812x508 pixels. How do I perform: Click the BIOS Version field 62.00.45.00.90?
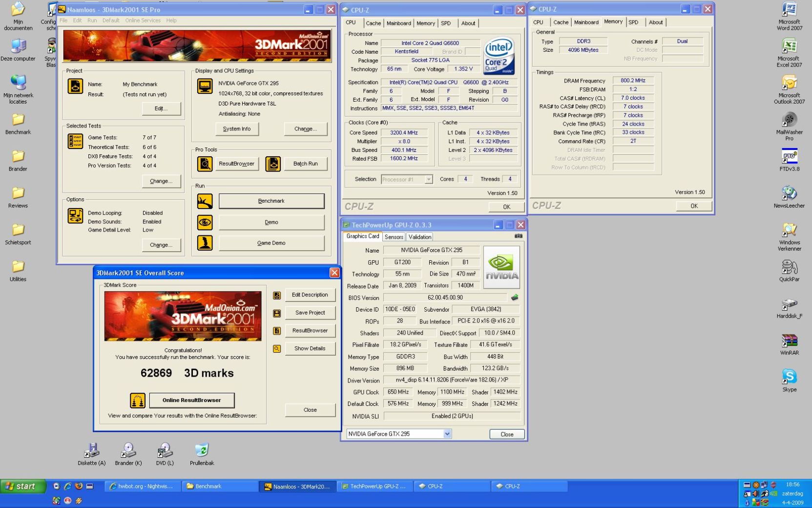pos(445,297)
